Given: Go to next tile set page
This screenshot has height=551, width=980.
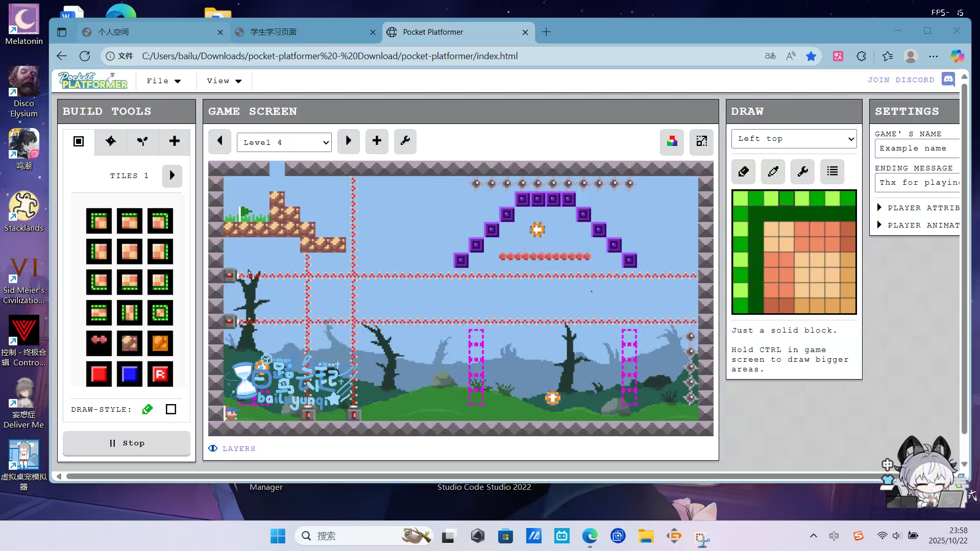Looking at the screenshot, I should tap(172, 176).
